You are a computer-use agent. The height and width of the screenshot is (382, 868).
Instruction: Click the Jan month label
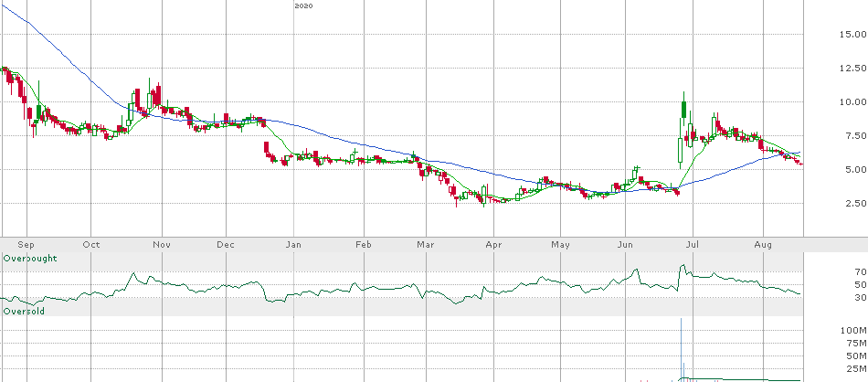(x=294, y=245)
